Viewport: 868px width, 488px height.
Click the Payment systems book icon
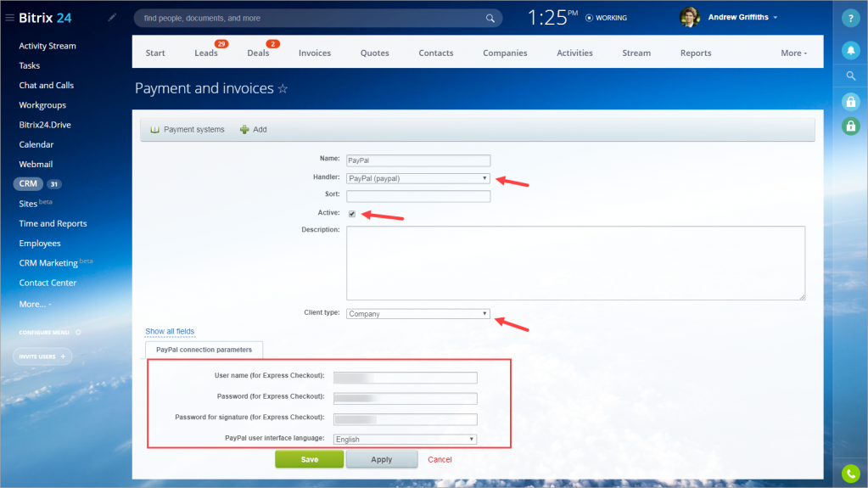pos(155,130)
